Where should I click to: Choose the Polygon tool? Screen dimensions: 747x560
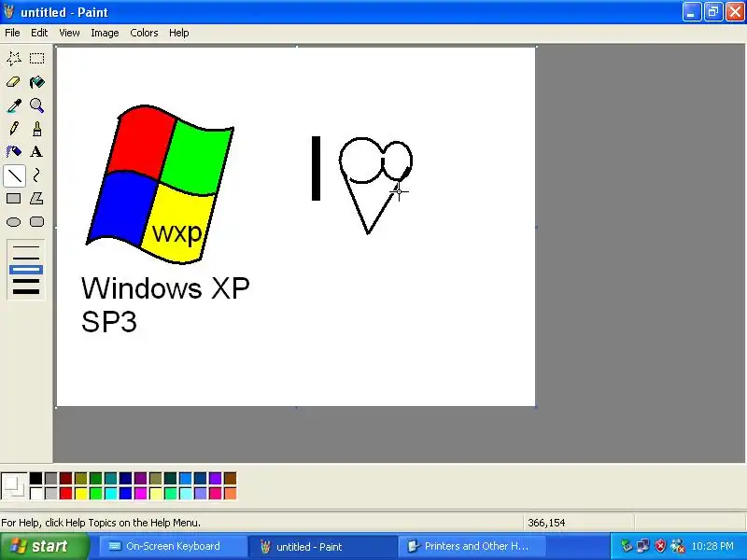tap(36, 199)
